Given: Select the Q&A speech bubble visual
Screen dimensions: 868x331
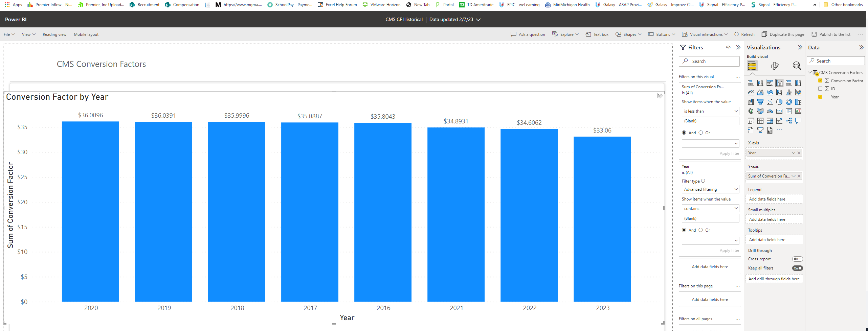Looking at the screenshot, I should (798, 121).
